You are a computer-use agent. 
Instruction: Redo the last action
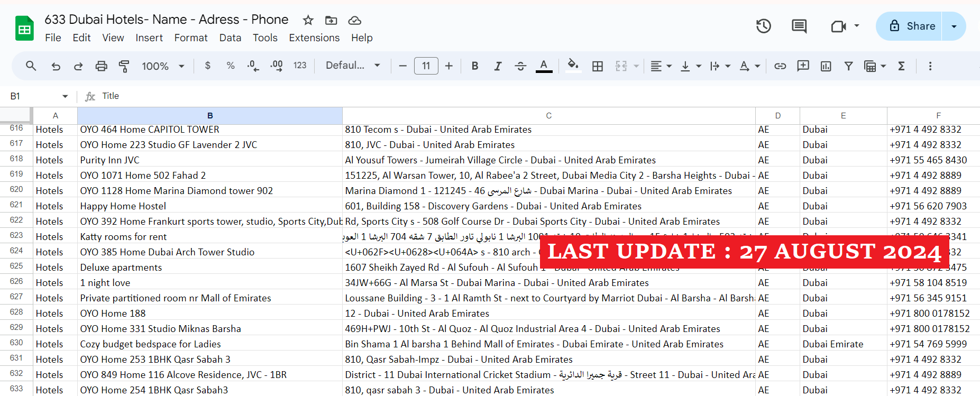[78, 66]
